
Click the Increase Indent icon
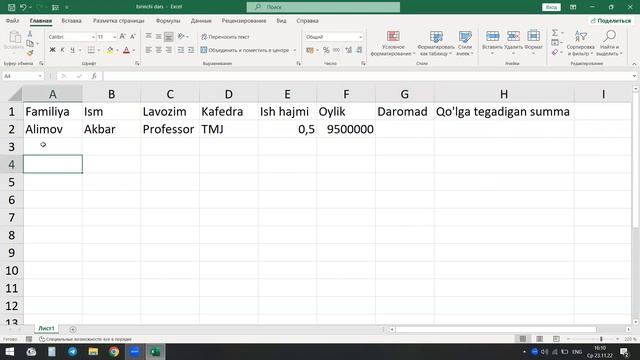190,50
